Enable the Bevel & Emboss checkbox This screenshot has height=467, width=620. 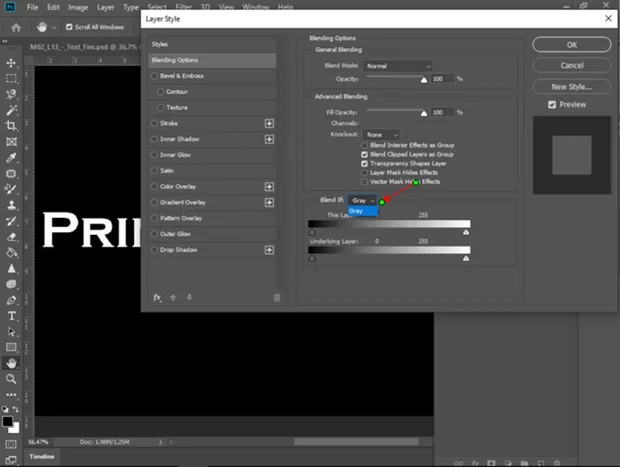pos(154,75)
